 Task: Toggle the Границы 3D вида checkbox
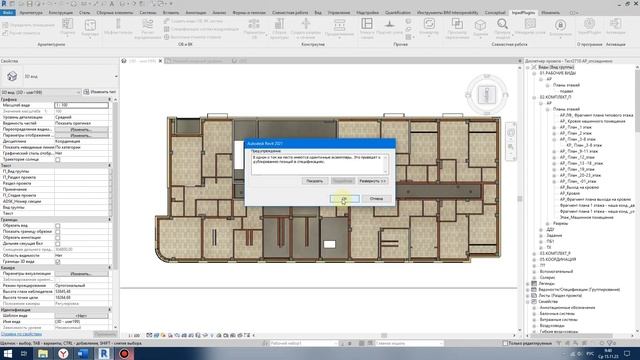pyautogui.click(x=58, y=262)
